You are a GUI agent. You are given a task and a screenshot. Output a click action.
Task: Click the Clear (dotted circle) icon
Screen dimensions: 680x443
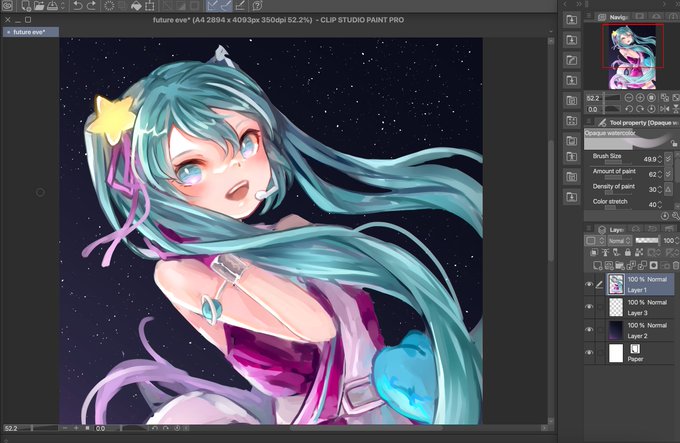point(109,6)
